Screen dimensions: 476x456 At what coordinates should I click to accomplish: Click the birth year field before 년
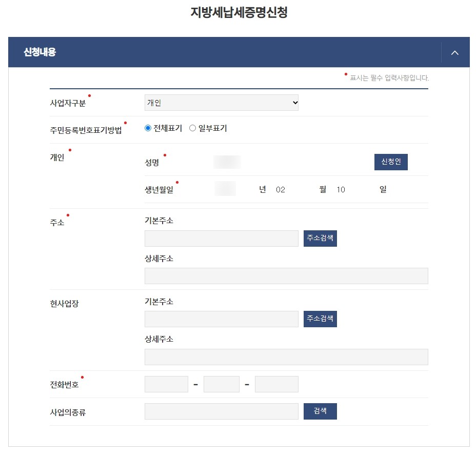[x=225, y=189]
